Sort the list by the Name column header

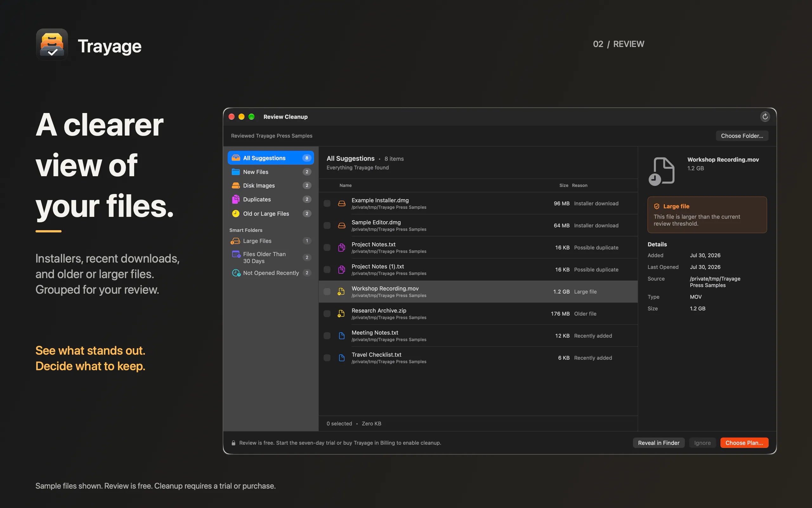(345, 185)
